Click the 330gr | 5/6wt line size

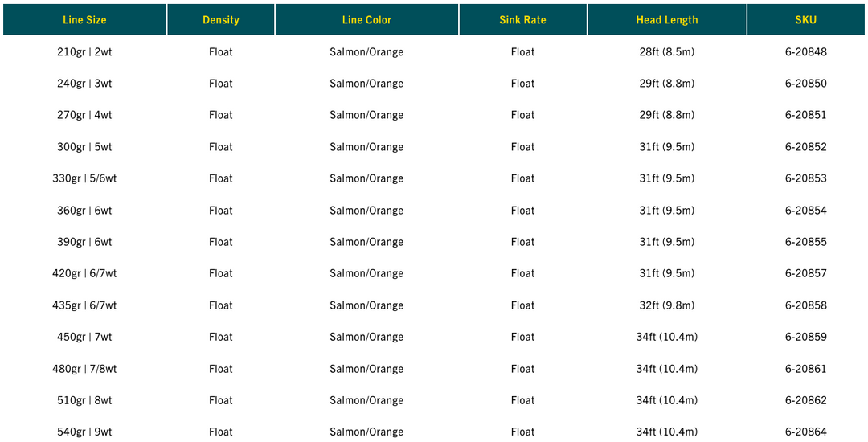click(84, 178)
